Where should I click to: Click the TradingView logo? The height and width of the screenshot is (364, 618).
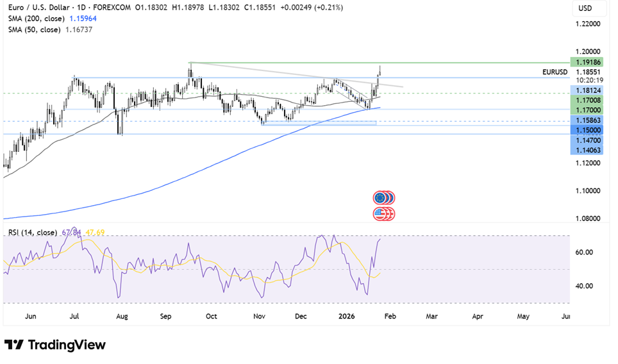54,345
